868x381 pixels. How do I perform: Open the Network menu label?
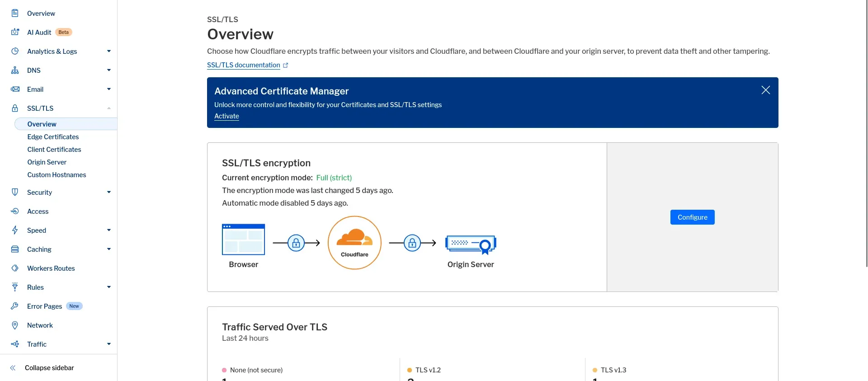tap(40, 325)
